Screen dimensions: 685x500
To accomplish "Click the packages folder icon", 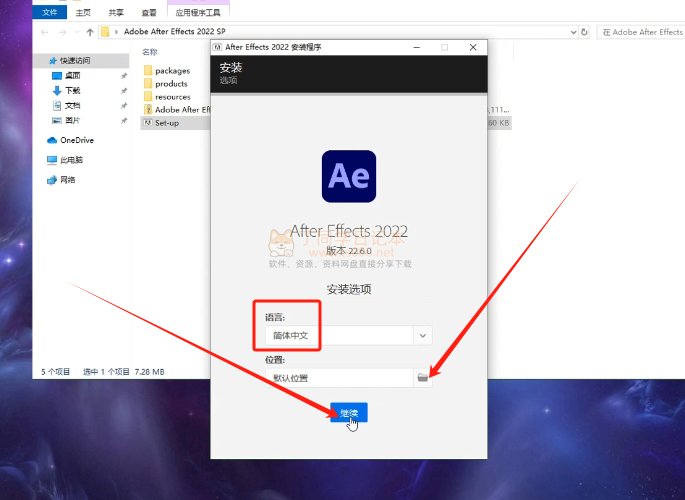I will click(x=148, y=70).
